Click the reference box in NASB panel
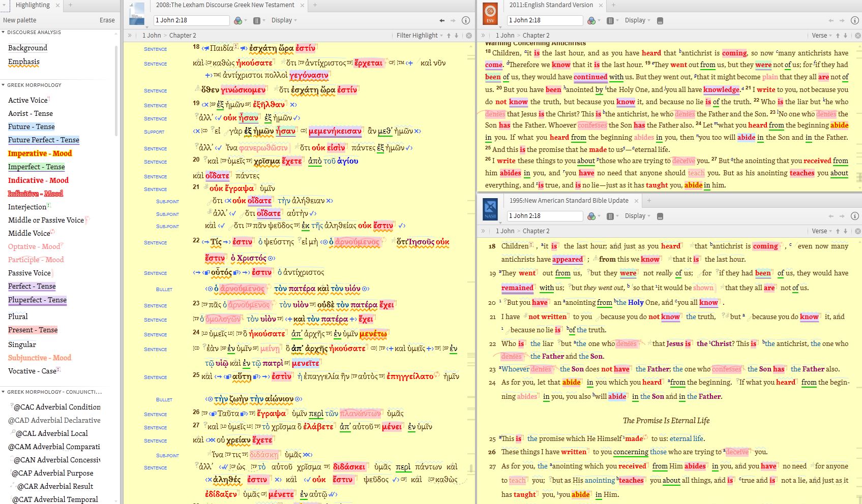 545,216
